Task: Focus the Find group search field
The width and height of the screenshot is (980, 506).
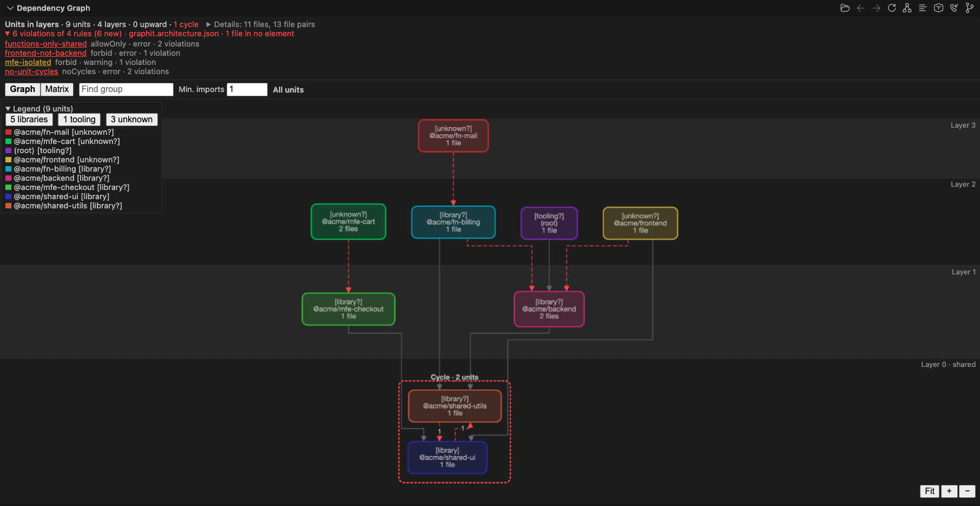Action: 126,89
